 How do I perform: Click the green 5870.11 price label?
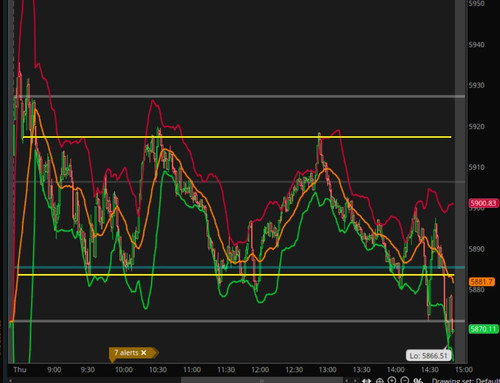coord(483,329)
